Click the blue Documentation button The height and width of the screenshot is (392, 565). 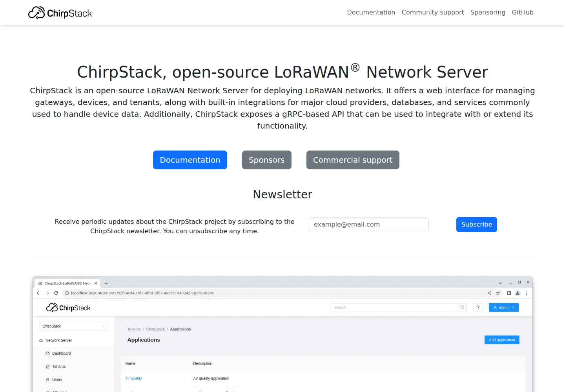(x=190, y=160)
